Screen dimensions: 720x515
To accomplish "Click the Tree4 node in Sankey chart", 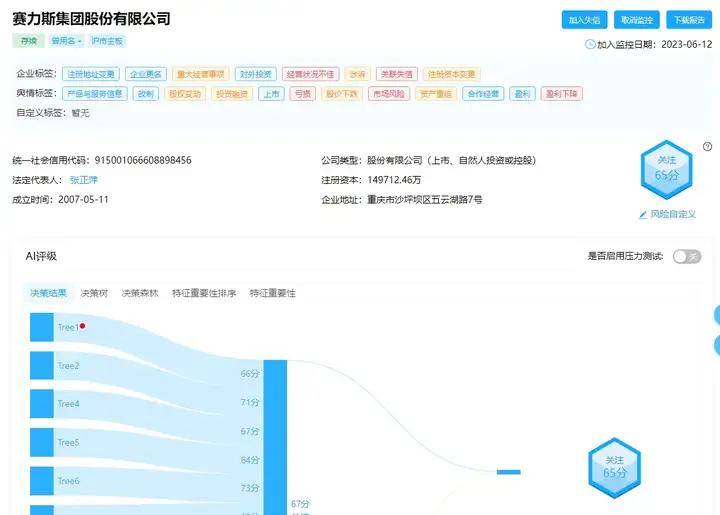I will [x=42, y=403].
